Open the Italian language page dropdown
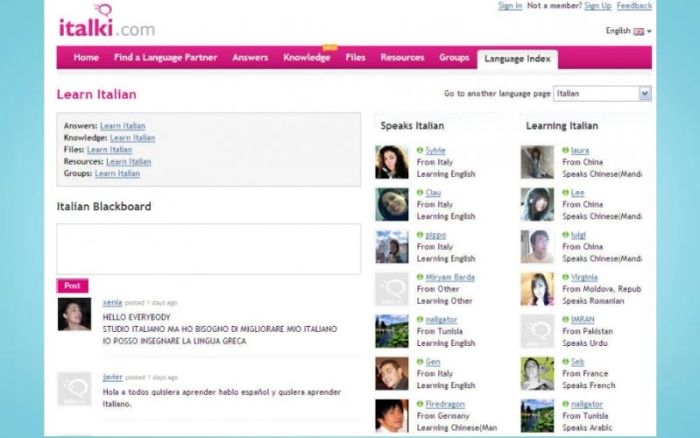Image resolution: width=700 pixels, height=438 pixels. (x=602, y=93)
